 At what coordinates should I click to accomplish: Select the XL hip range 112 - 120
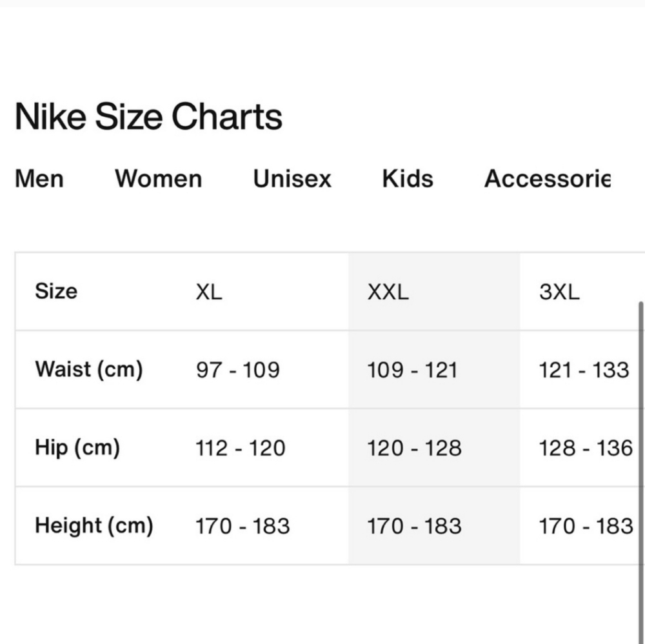click(240, 447)
